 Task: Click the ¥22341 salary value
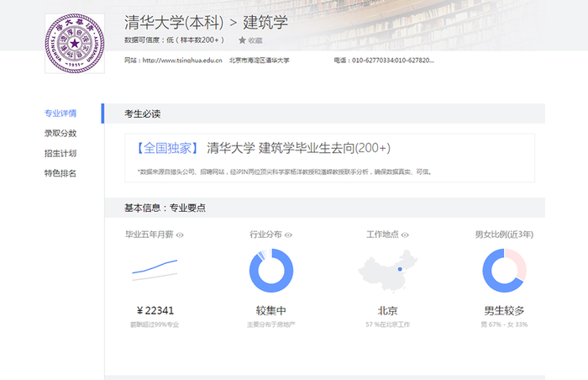click(x=155, y=311)
